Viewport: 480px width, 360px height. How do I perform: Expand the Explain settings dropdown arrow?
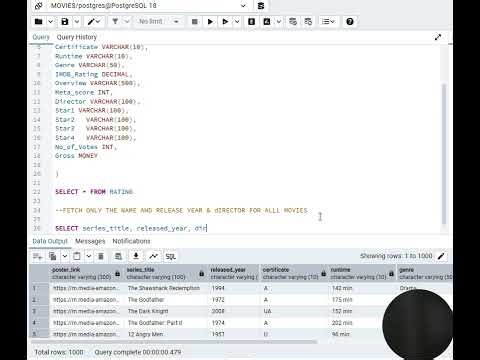point(279,22)
